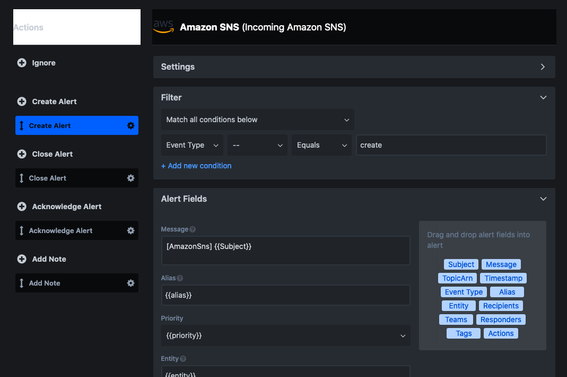Screen dimensions: 567x377
Task: Click reorder handle on Close Alert rule
Action: [21, 178]
